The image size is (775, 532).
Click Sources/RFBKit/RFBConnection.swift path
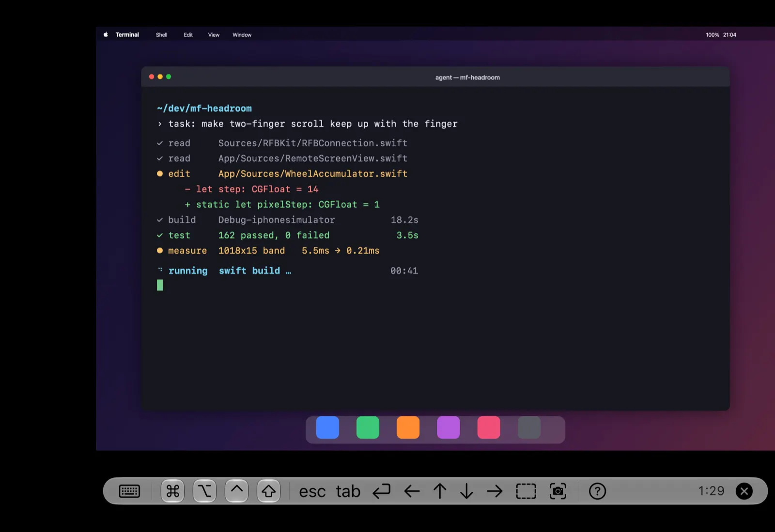point(312,143)
